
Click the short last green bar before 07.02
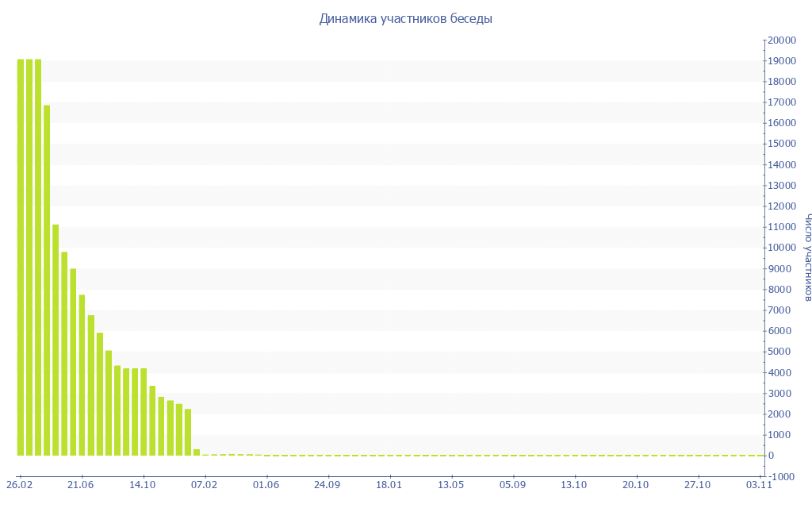pos(197,452)
